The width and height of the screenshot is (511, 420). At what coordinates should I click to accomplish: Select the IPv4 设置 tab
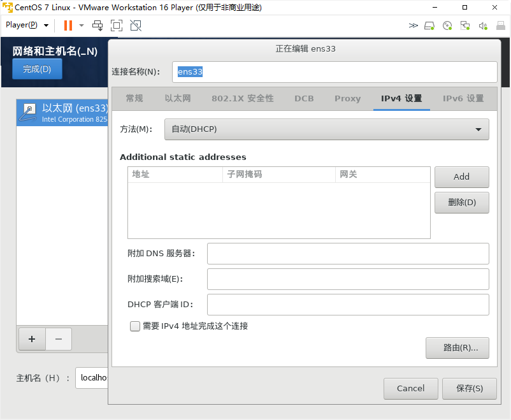401,98
